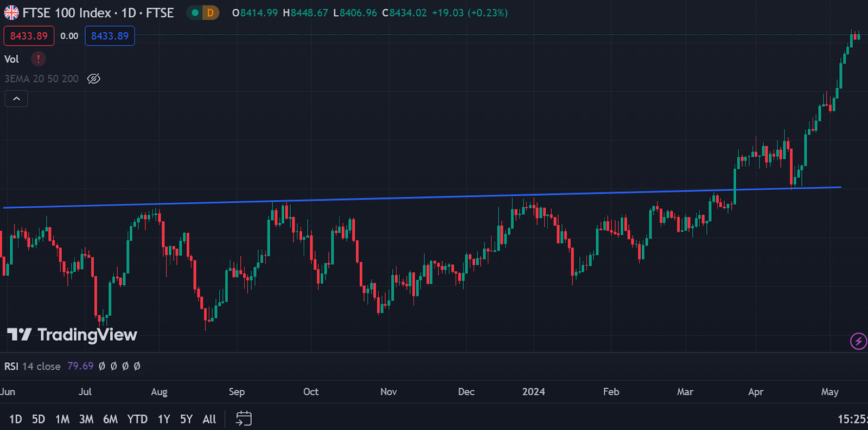Click the Feb label on time axis
This screenshot has height=430, width=868.
coord(611,392)
